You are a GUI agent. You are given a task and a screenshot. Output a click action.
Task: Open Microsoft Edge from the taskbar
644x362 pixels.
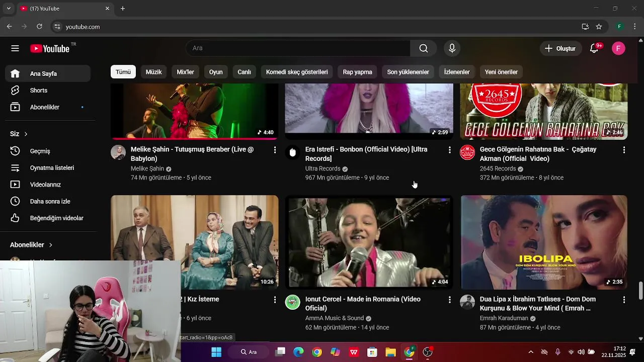(299, 352)
